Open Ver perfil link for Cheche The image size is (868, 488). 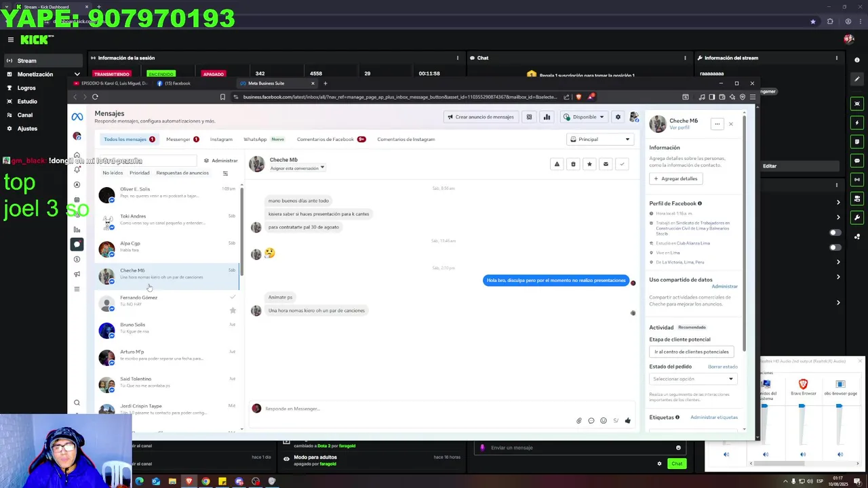679,127
